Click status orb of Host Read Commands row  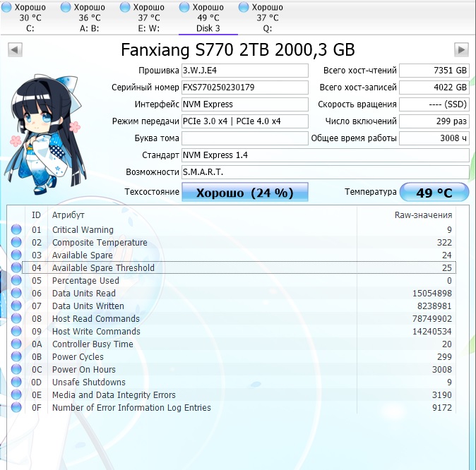pyautogui.click(x=16, y=318)
